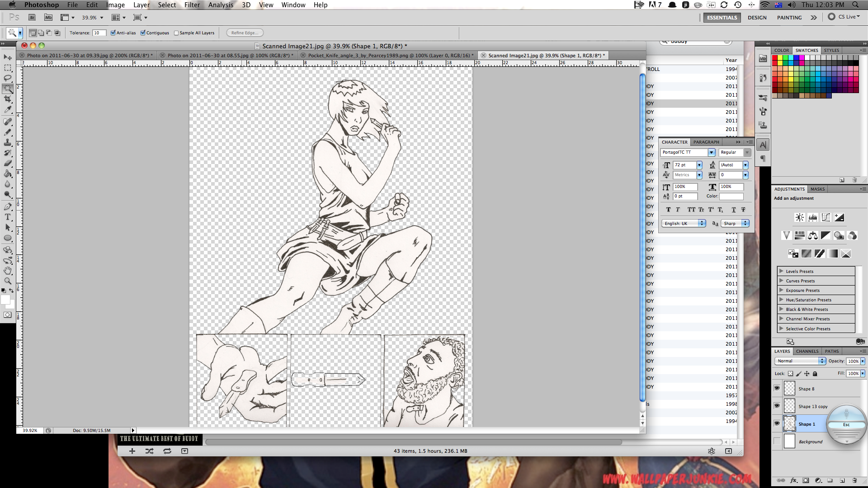Select the Move tool
The width and height of the screenshot is (868, 488).
pyautogui.click(x=8, y=57)
